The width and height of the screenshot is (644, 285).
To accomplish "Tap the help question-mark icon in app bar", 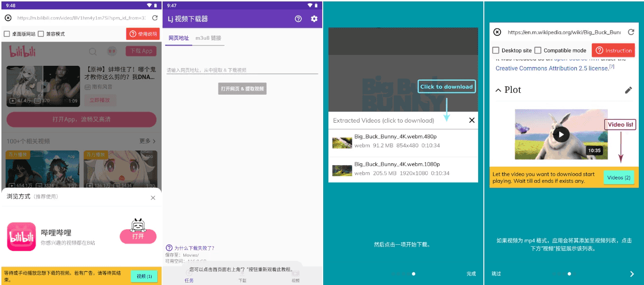I will tap(298, 18).
